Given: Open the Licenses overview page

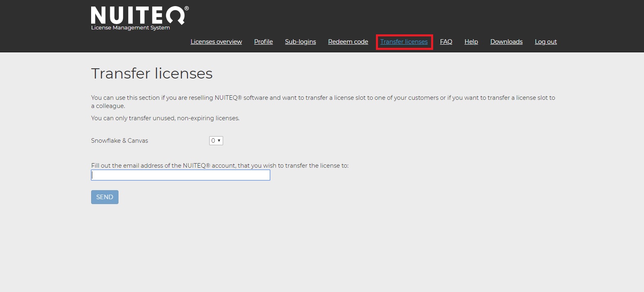Looking at the screenshot, I should click(216, 42).
